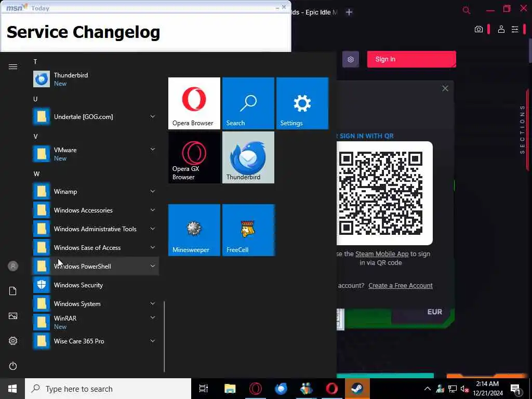Expand the WinRAR folder
Screen dimensions: 532x399
(x=96, y=322)
